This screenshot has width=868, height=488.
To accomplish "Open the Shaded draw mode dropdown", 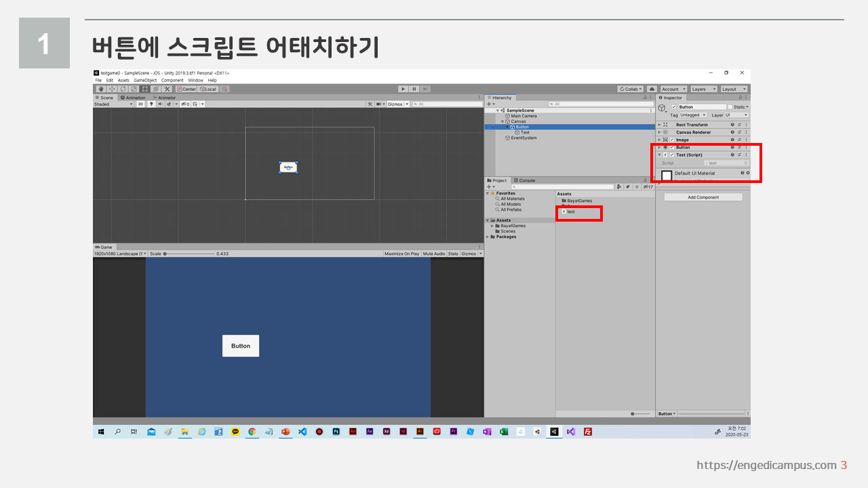I will (114, 104).
